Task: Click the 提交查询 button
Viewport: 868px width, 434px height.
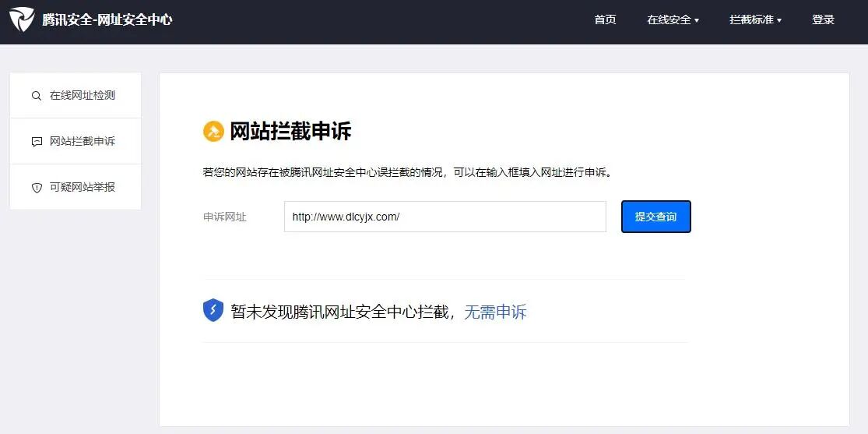Action: [x=656, y=217]
